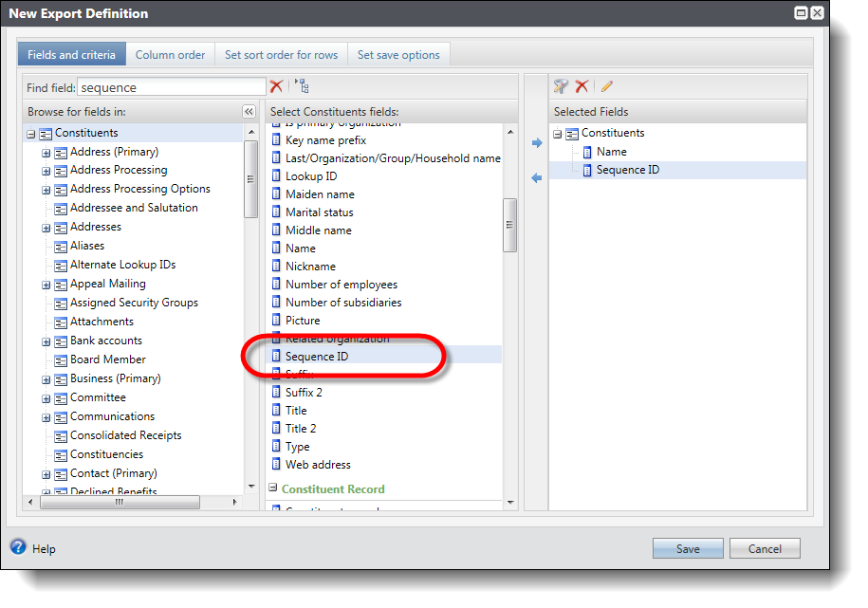Open the Set save options tab
868x608 pixels.
click(x=398, y=54)
